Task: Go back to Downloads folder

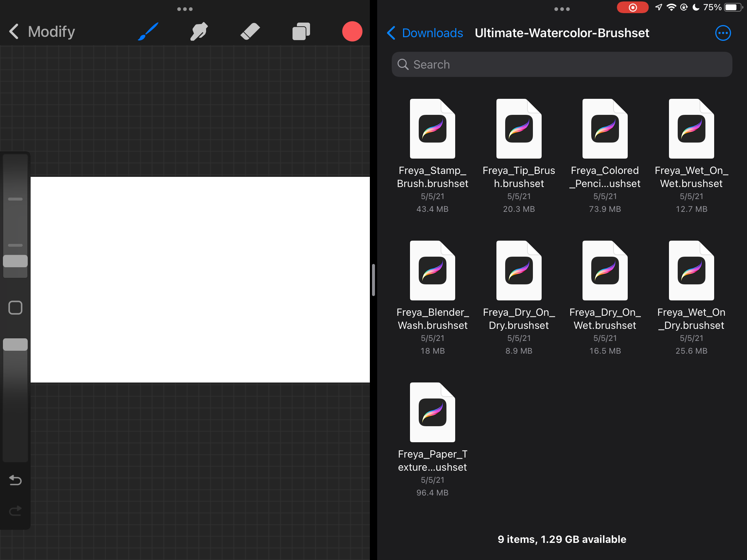Action: coord(425,33)
